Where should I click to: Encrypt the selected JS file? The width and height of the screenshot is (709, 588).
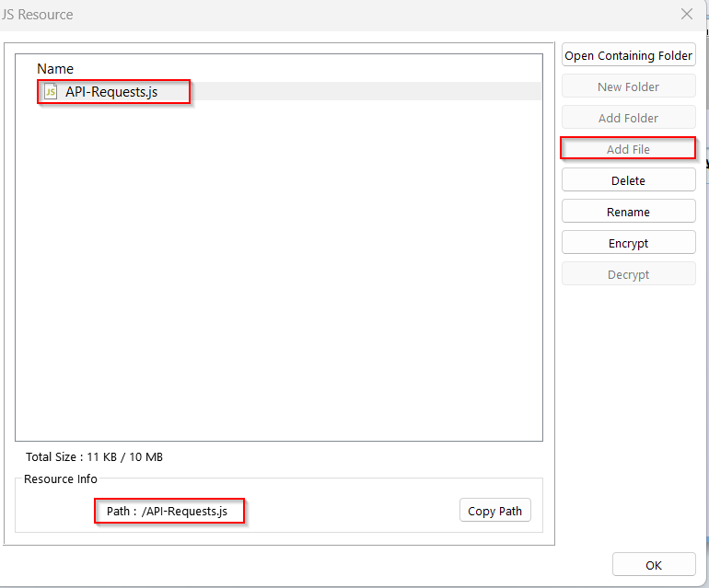[x=628, y=243]
